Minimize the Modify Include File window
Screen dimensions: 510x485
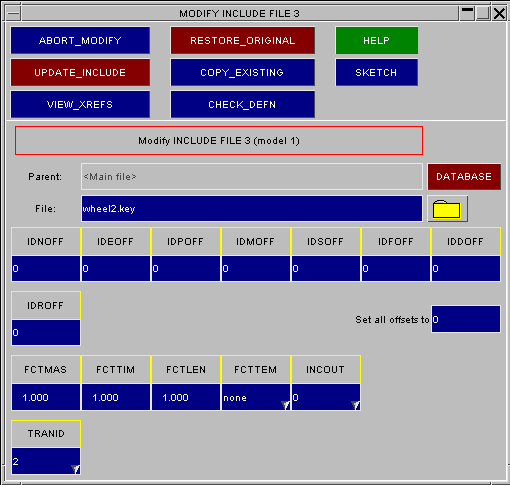(x=467, y=13)
